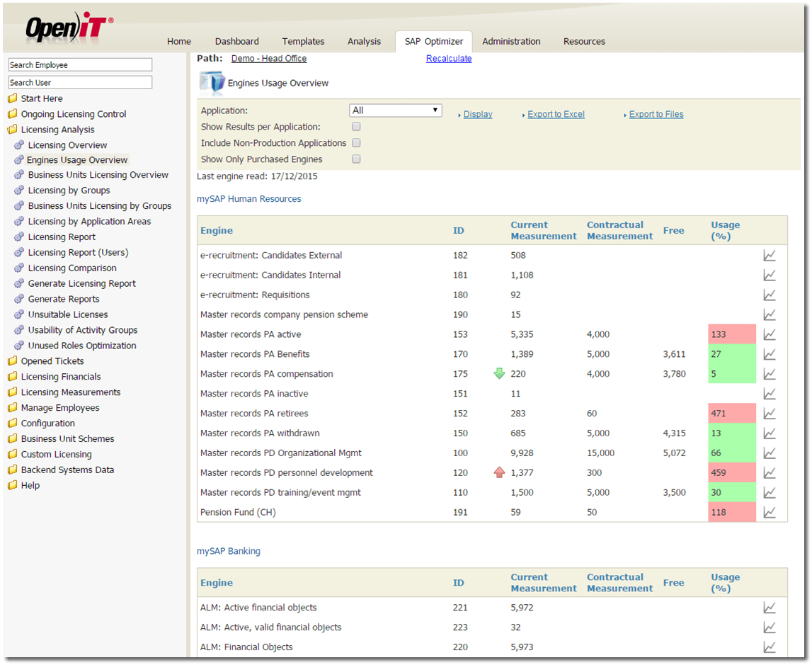Open trend chart for PA Benefits row
Screen dimensions: 812x665
[x=770, y=354]
